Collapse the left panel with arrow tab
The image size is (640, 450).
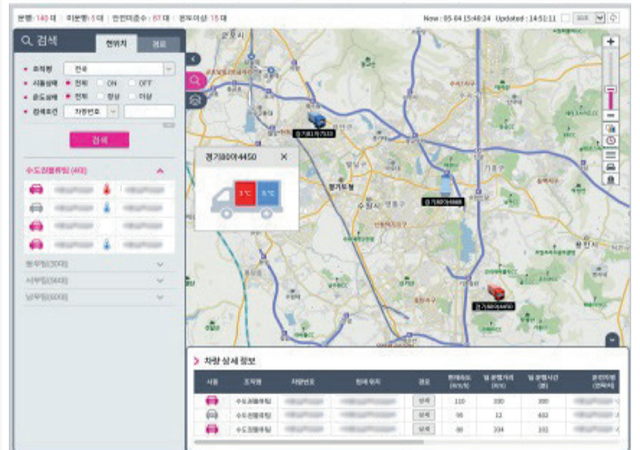[x=193, y=59]
